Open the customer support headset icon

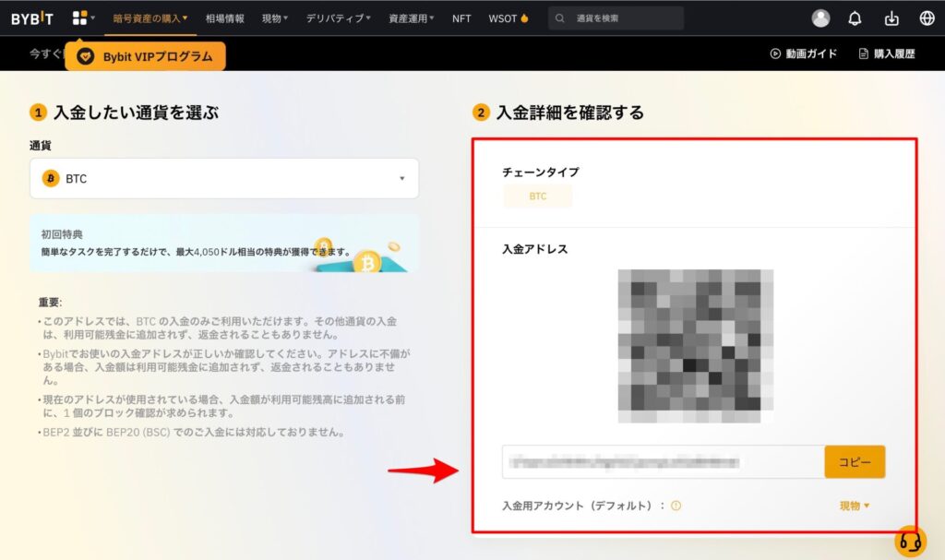pos(910,542)
